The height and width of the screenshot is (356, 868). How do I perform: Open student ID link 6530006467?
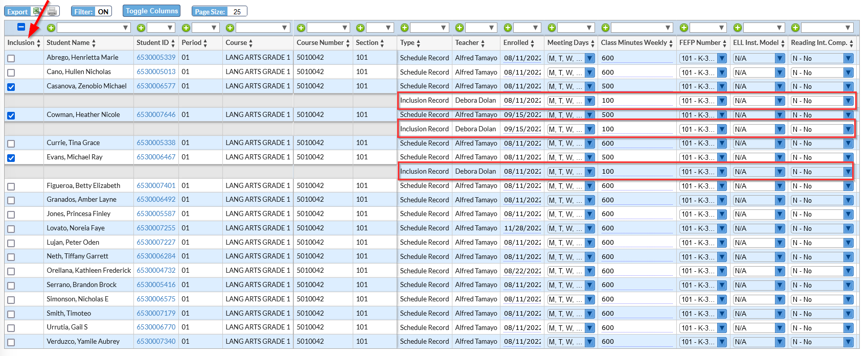click(x=156, y=157)
